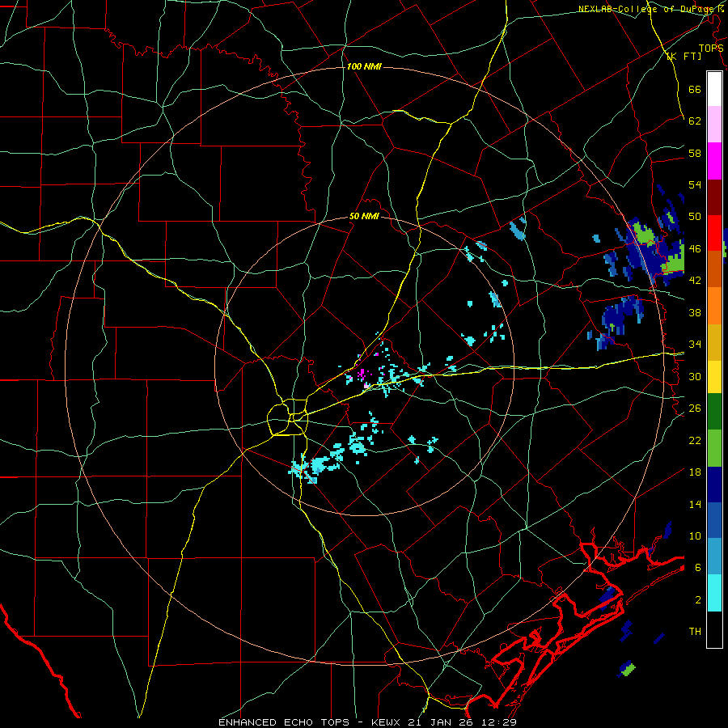Click the legend value "18"
The image size is (728, 728).
tap(695, 472)
